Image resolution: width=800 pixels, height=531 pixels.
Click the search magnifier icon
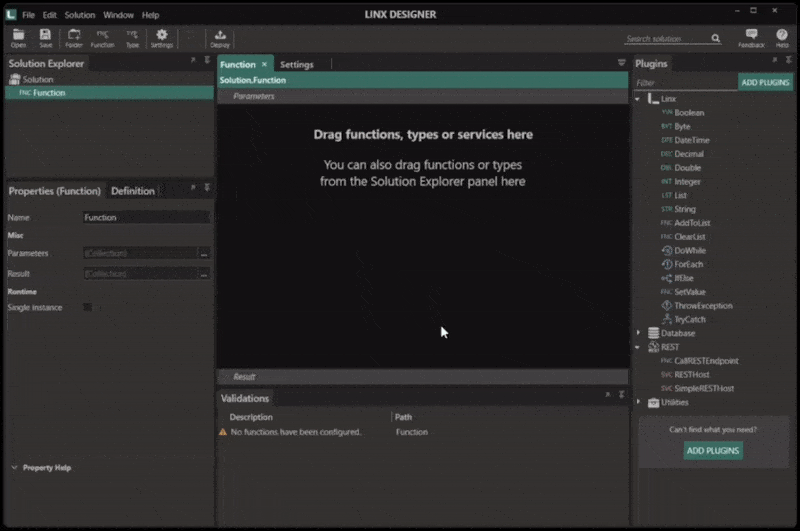point(715,38)
